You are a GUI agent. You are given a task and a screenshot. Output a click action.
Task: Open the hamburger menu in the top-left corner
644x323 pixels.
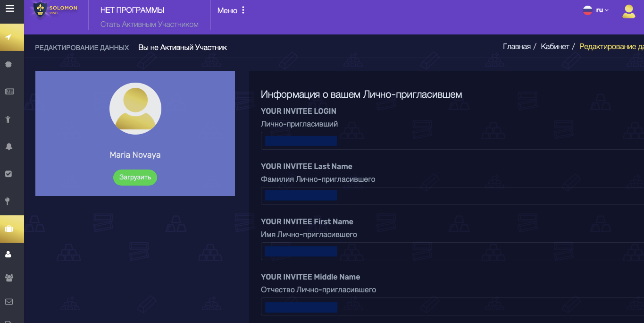(9, 8)
